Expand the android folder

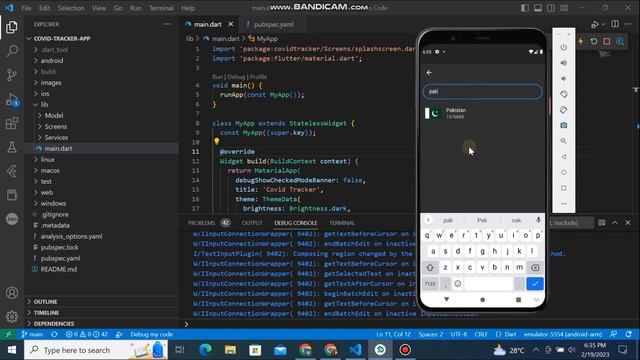click(x=52, y=60)
